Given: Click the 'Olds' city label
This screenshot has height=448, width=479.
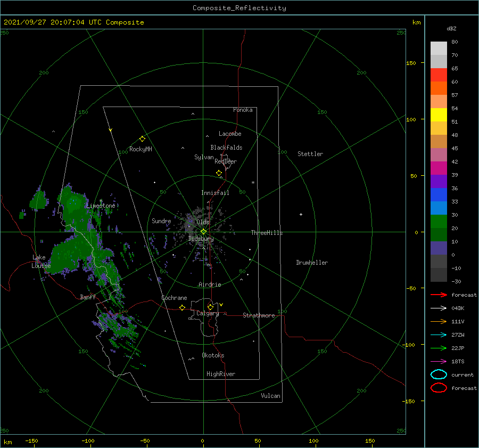Looking at the screenshot, I should tap(203, 222).
